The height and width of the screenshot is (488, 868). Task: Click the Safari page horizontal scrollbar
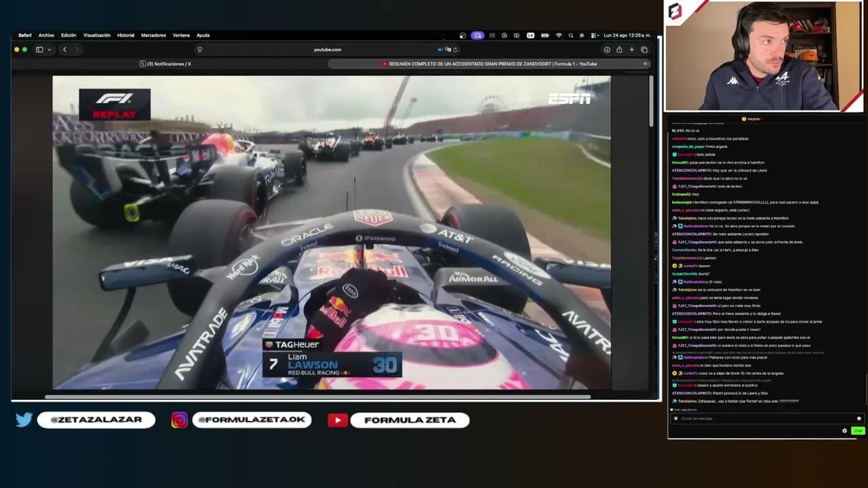point(317,396)
